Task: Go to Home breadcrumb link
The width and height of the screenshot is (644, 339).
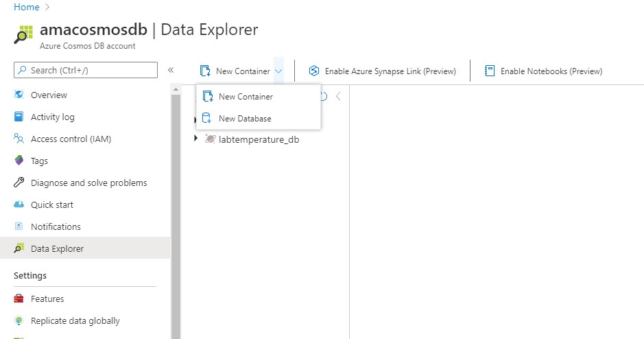Action: [x=26, y=7]
